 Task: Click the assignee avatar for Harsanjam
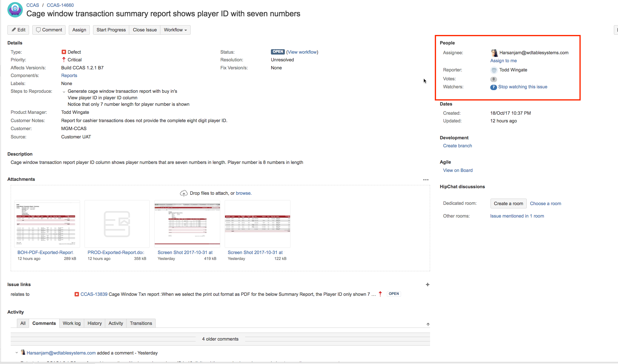click(x=494, y=53)
